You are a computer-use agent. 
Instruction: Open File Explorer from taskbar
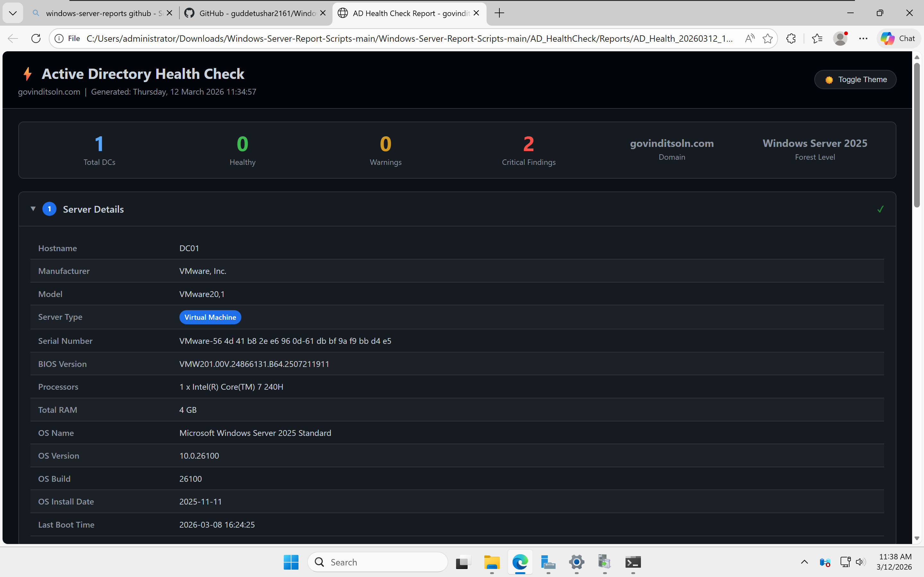(492, 562)
